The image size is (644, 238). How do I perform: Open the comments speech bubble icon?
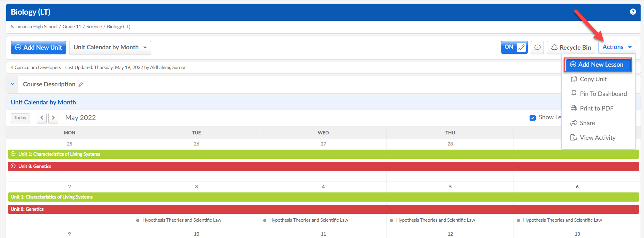537,48
